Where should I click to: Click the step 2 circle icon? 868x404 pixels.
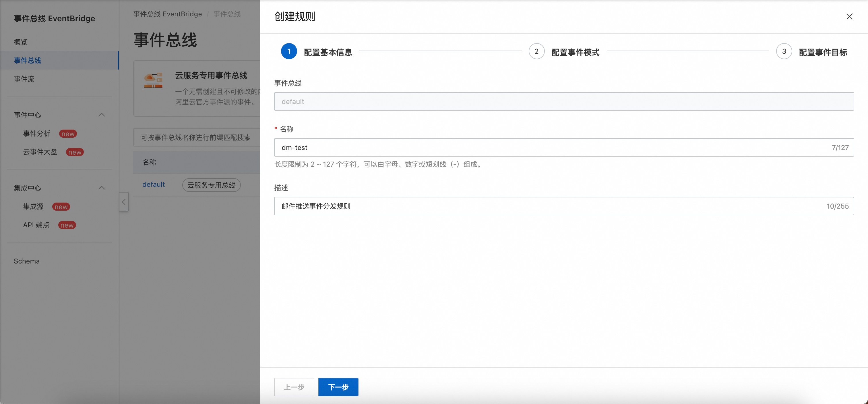[x=536, y=51]
